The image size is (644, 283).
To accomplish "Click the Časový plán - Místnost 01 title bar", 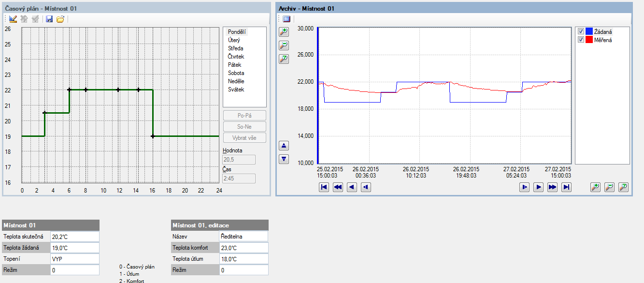I will coord(136,8).
